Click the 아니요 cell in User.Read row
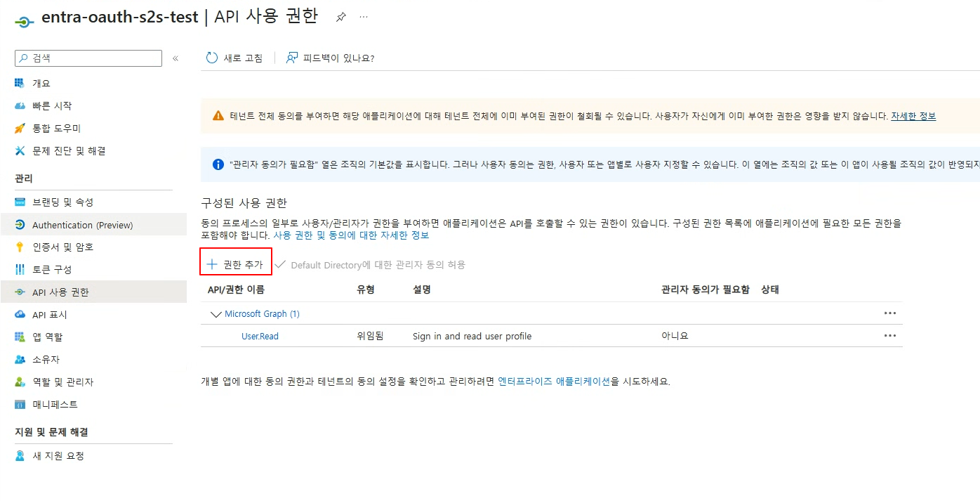 (x=675, y=336)
